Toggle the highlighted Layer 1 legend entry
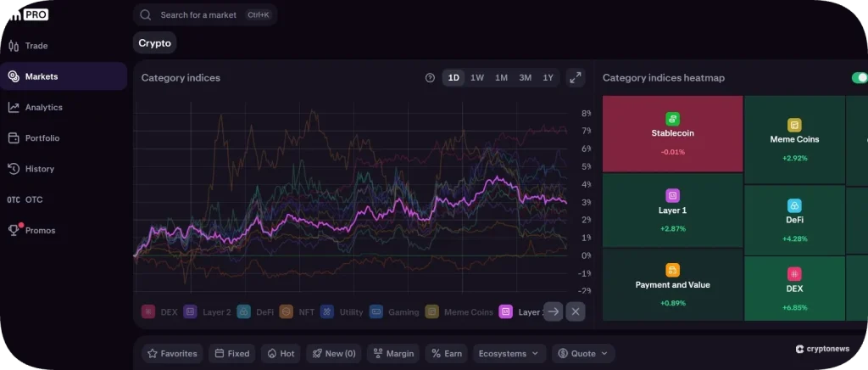 point(521,311)
